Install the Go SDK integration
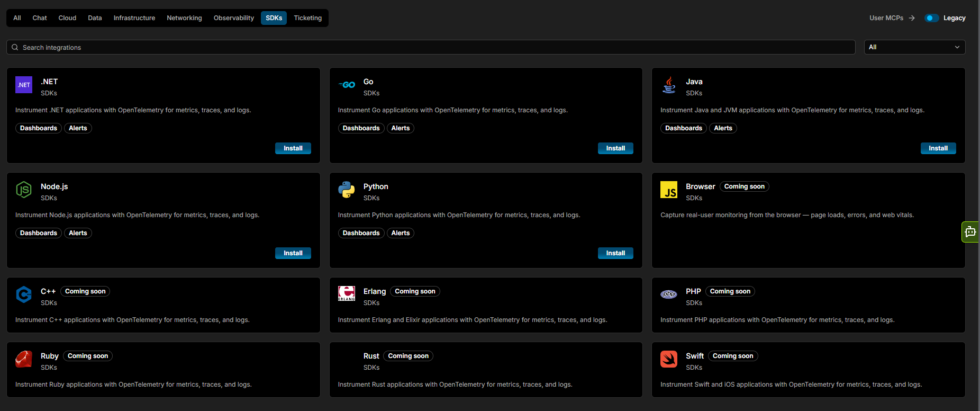Viewport: 980px width, 411px height. click(x=615, y=148)
